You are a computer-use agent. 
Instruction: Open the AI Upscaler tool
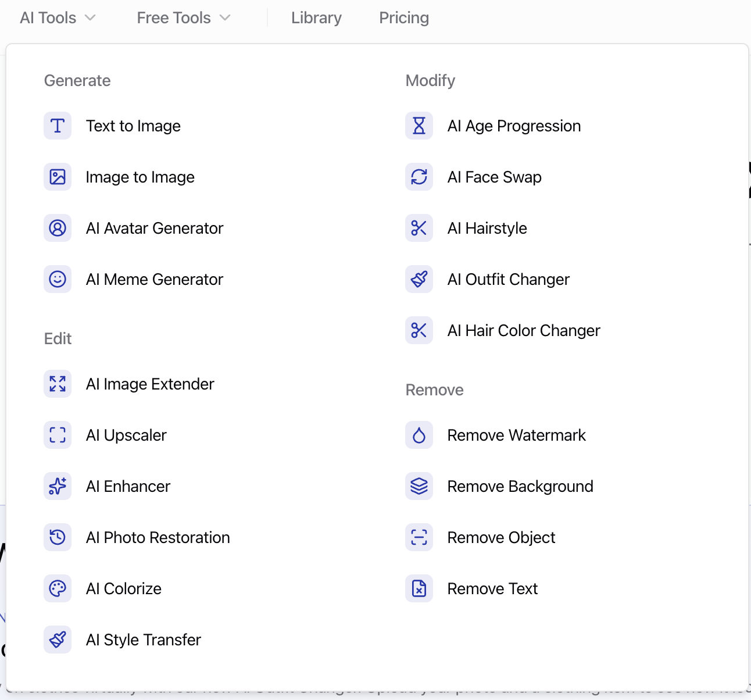(x=126, y=435)
